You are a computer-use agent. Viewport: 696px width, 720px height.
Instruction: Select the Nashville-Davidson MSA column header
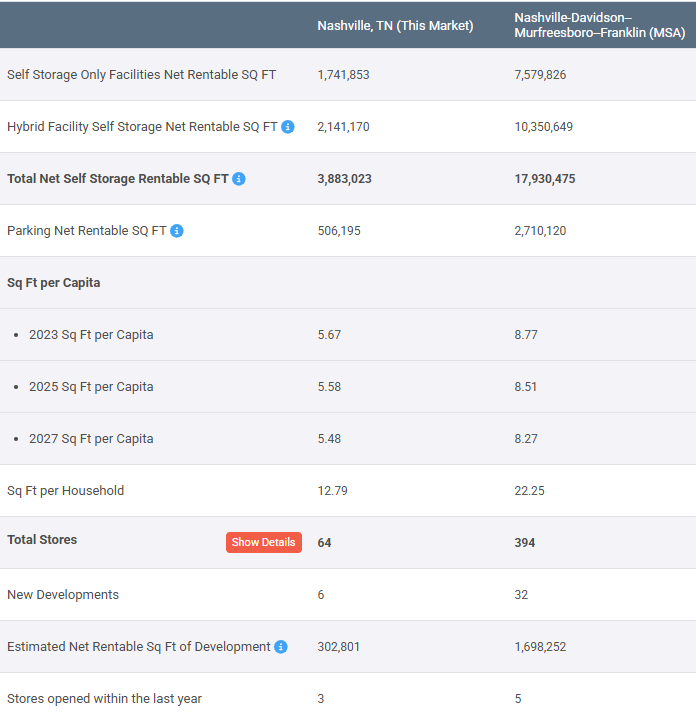[x=599, y=25]
